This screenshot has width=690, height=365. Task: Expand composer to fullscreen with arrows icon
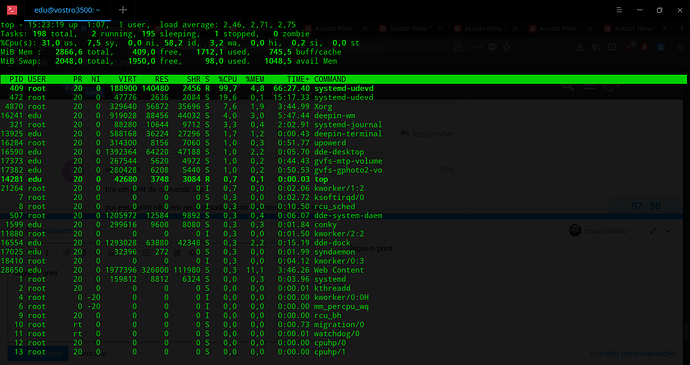653,231
